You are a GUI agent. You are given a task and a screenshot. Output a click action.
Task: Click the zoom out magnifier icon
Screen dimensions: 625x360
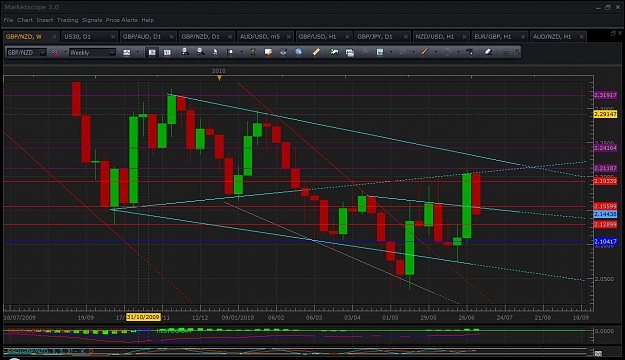point(200,52)
